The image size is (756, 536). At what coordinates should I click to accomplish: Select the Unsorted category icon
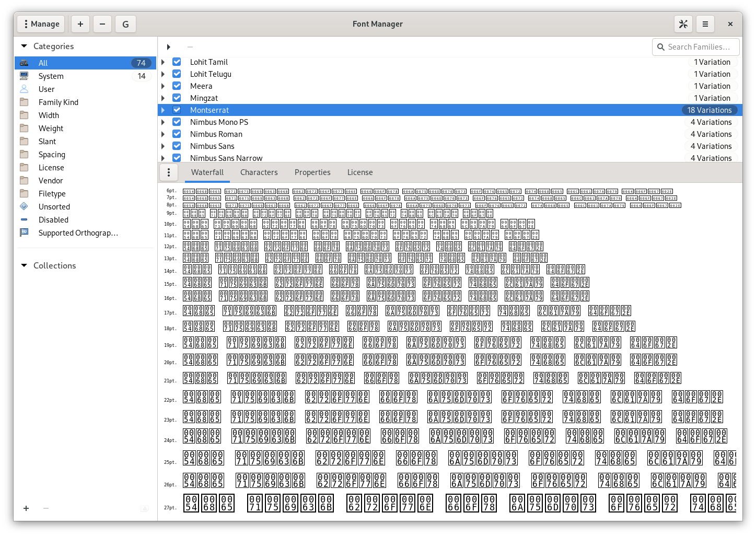coord(24,206)
